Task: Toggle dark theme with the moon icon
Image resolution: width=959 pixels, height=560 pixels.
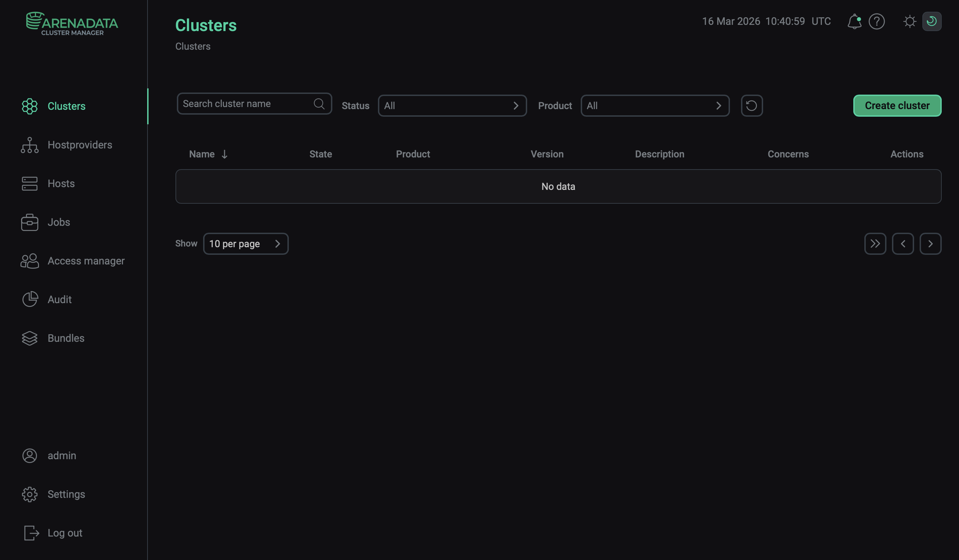Action: (x=932, y=21)
